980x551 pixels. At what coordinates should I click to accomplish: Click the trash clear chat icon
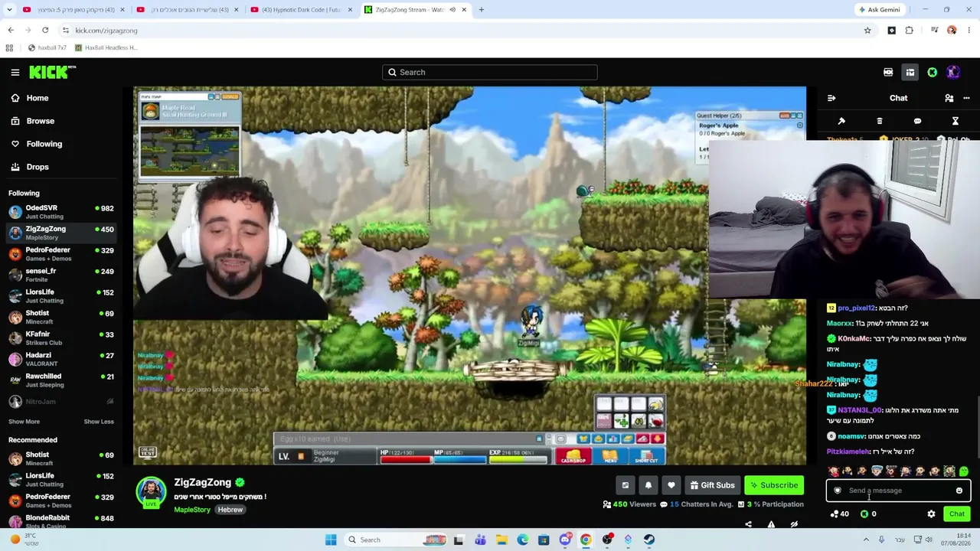880,121
